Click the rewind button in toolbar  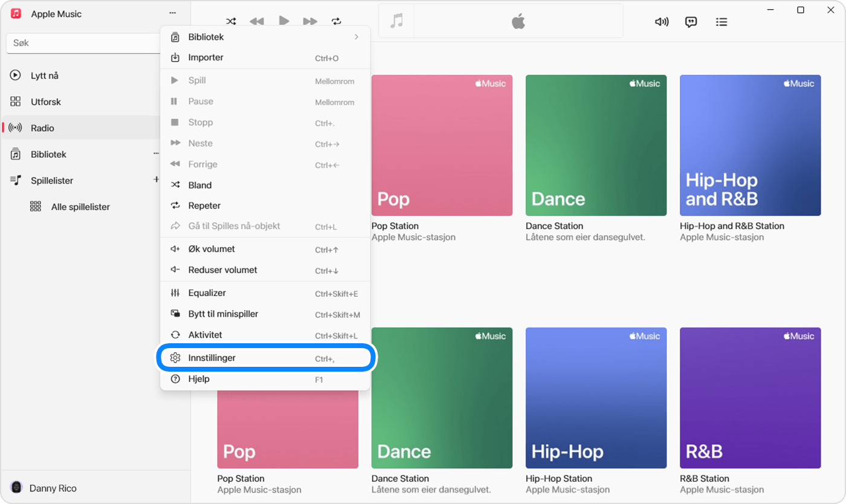[257, 21]
